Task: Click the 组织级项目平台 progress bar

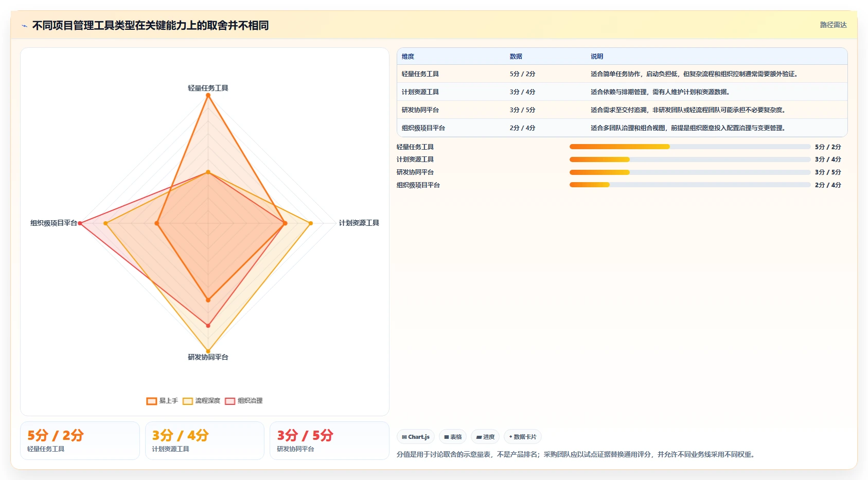Action: click(x=690, y=185)
